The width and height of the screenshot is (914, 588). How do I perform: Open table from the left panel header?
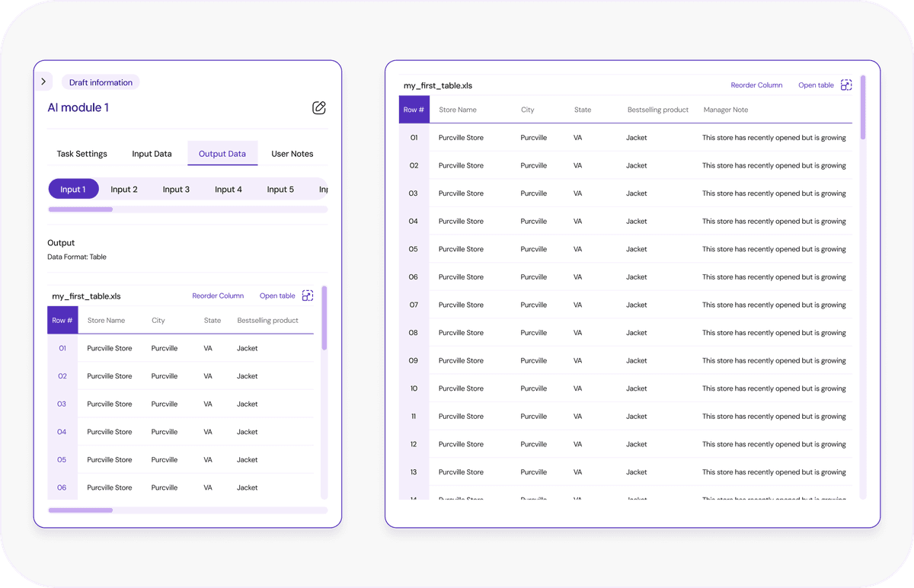(276, 295)
